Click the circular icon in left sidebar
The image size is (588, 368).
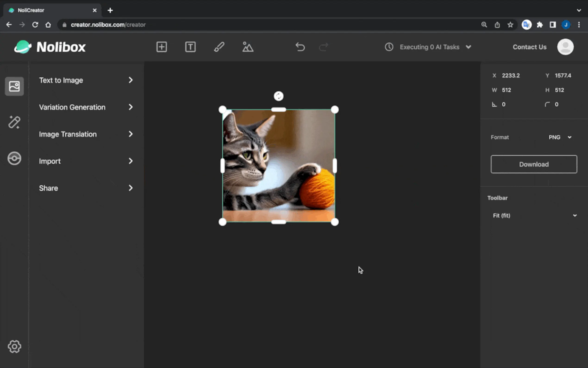coord(14,159)
